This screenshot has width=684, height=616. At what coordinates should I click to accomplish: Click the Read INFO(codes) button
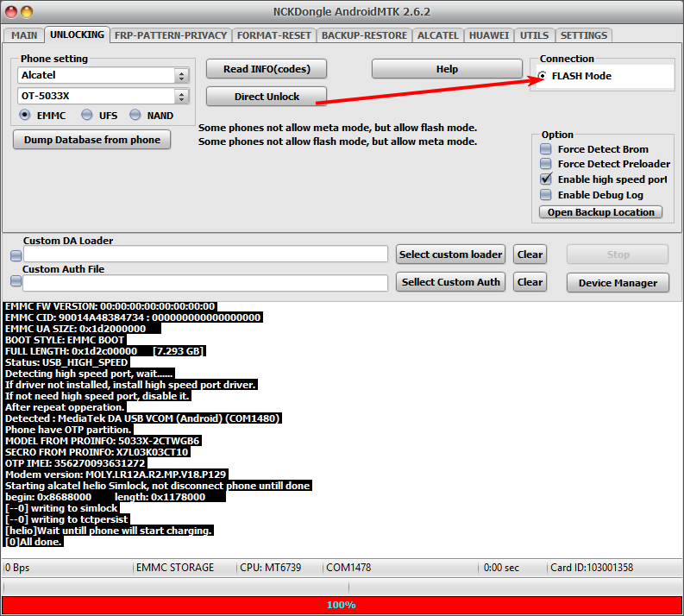[267, 69]
